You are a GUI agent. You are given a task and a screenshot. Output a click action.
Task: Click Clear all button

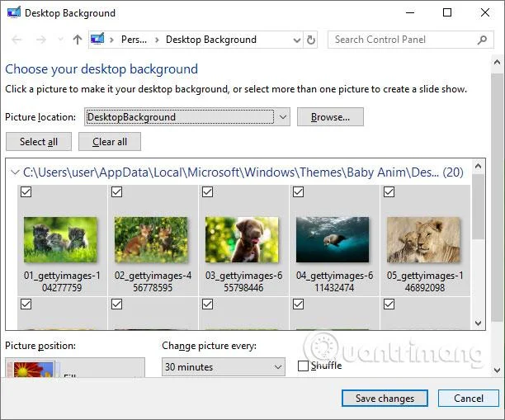click(110, 142)
